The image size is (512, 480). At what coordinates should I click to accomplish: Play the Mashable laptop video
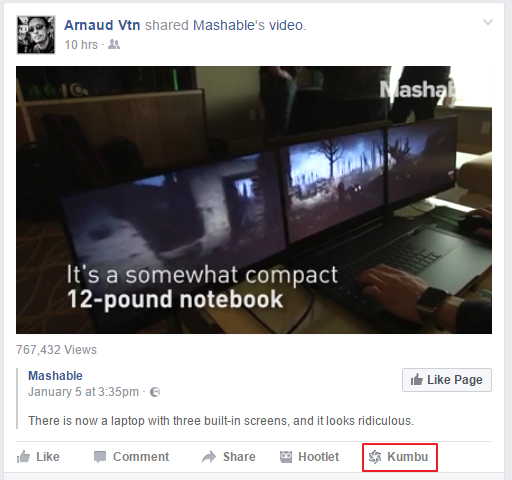(254, 200)
